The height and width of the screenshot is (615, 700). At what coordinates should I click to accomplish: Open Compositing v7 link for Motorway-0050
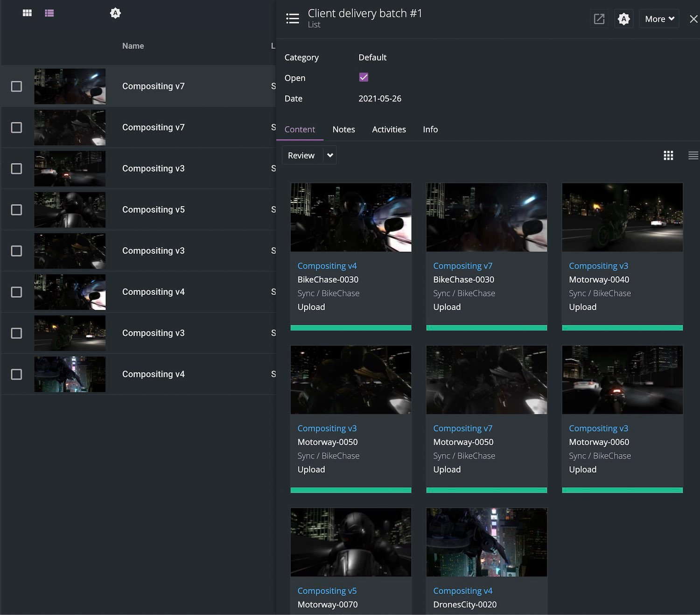462,428
